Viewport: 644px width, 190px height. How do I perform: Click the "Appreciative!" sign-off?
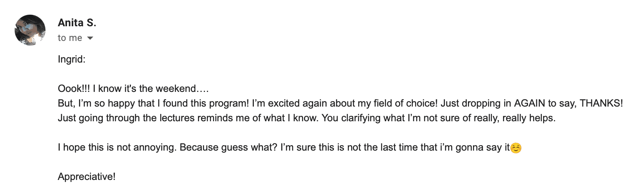point(87,176)
